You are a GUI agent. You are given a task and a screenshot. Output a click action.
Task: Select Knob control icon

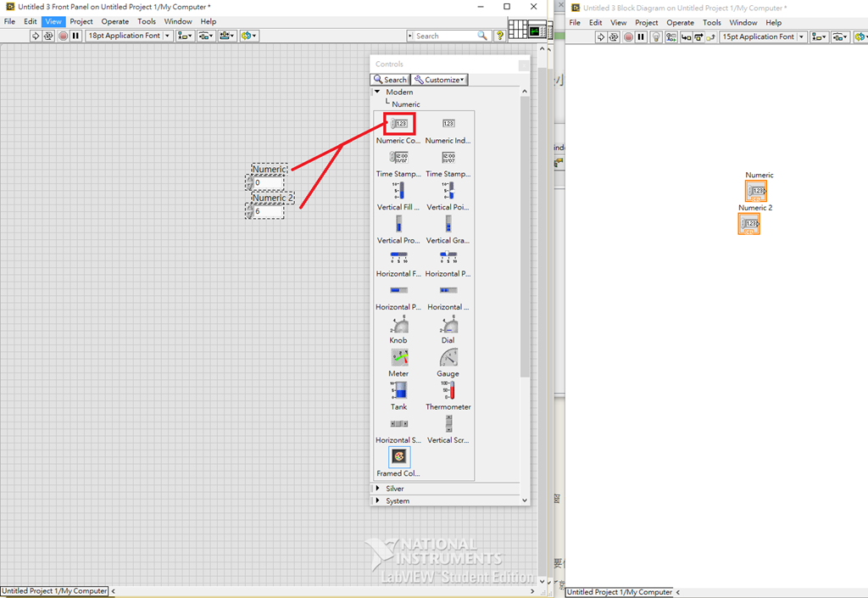[x=398, y=324]
